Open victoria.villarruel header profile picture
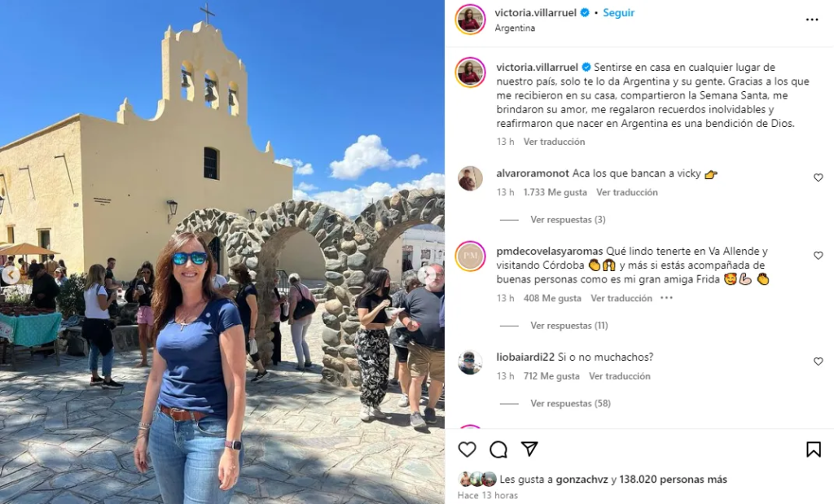Image resolution: width=834 pixels, height=504 pixels. coord(470,20)
